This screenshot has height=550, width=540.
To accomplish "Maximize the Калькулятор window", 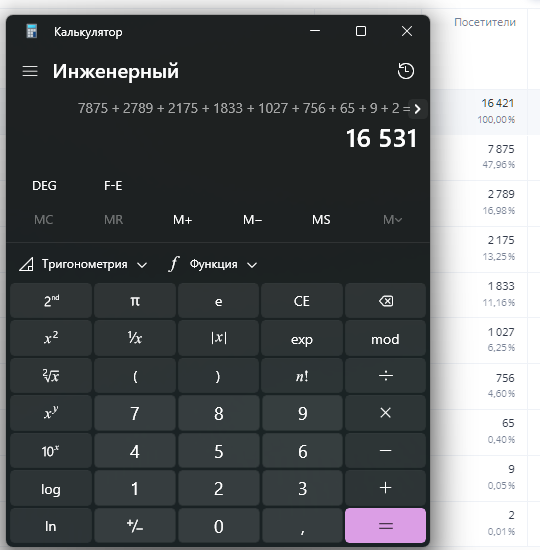I will (361, 31).
